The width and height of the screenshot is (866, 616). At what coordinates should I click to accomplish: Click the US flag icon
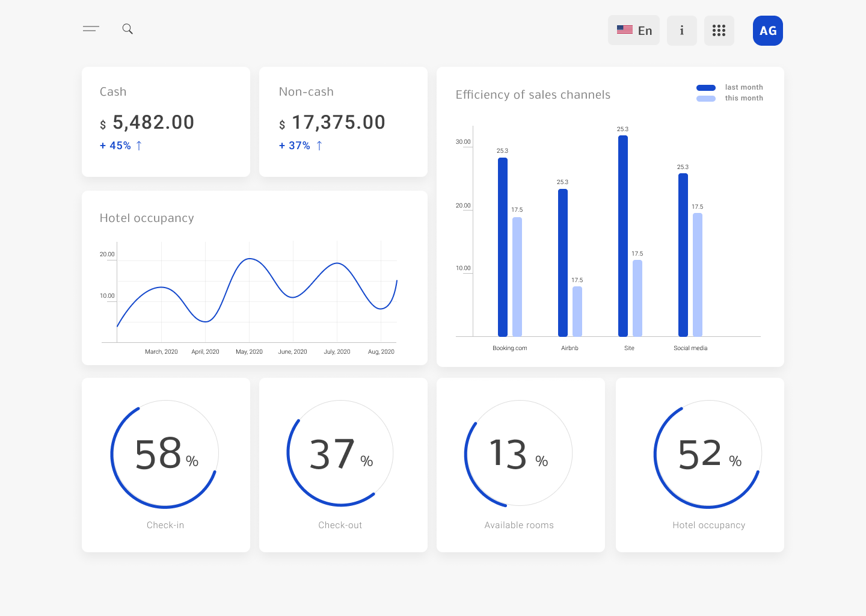[x=624, y=29]
